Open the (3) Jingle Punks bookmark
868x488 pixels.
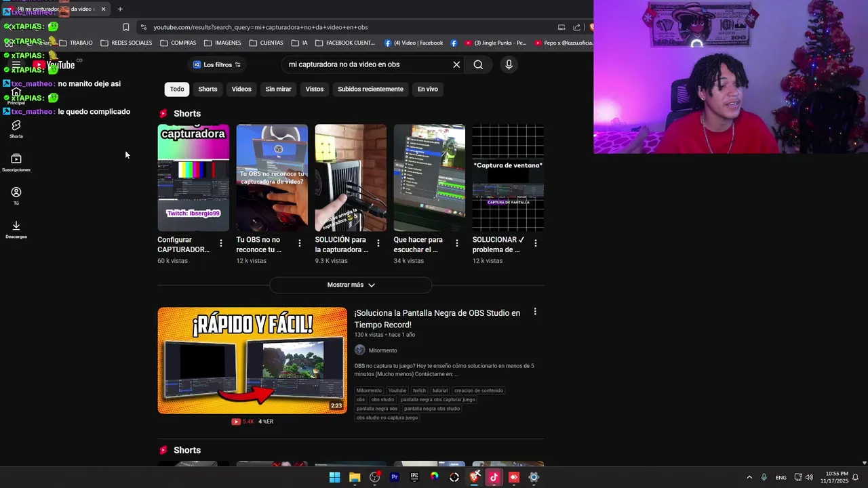coord(496,43)
